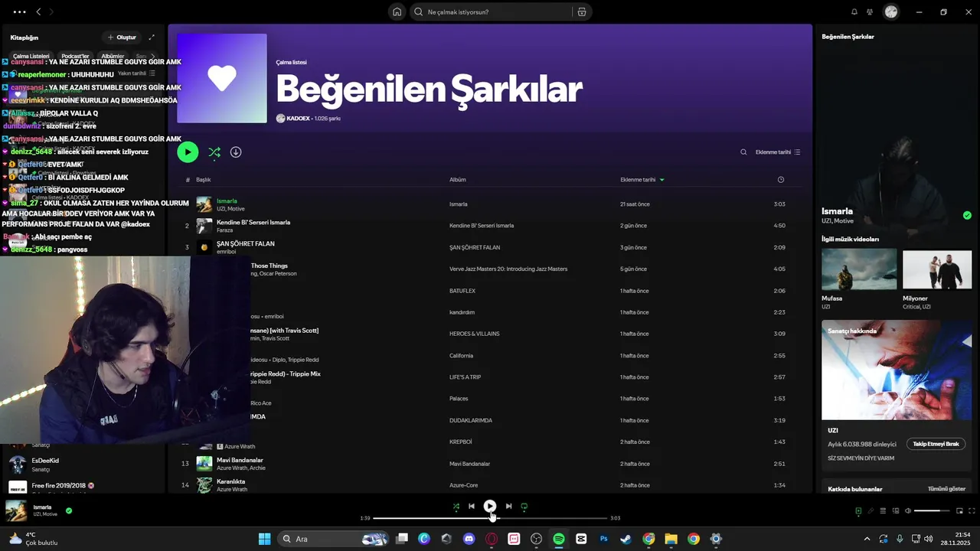Click the play button in the bottom player
The height and width of the screenshot is (551, 980).
point(490,506)
